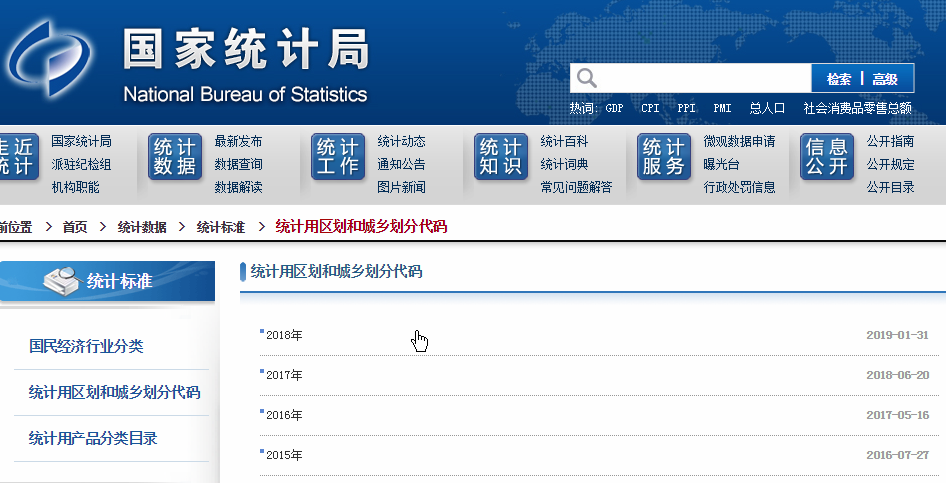Click the date 2016-07-27

[898, 455]
